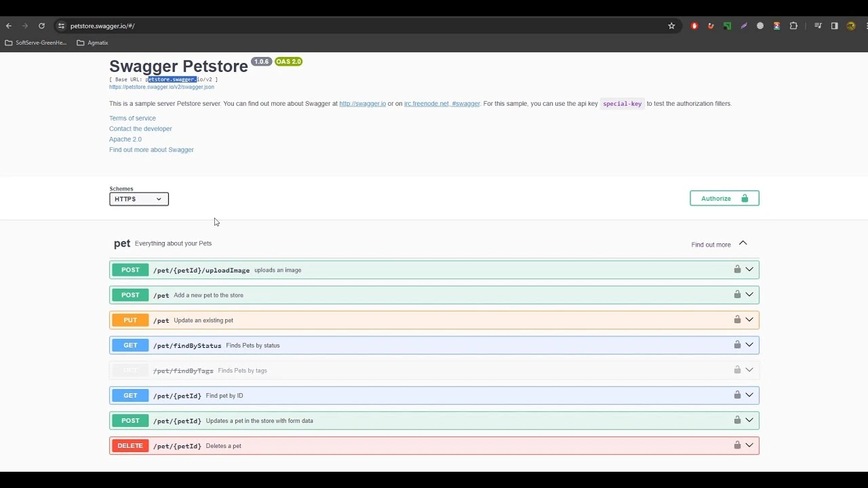This screenshot has width=868, height=488.
Task: Click the 'Finds Pets by status' description
Action: click(253, 346)
